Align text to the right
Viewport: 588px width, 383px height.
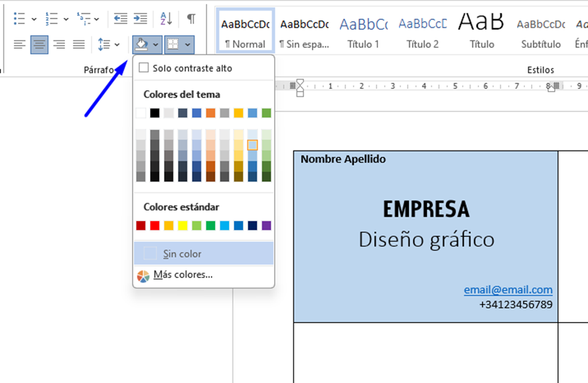tap(59, 44)
